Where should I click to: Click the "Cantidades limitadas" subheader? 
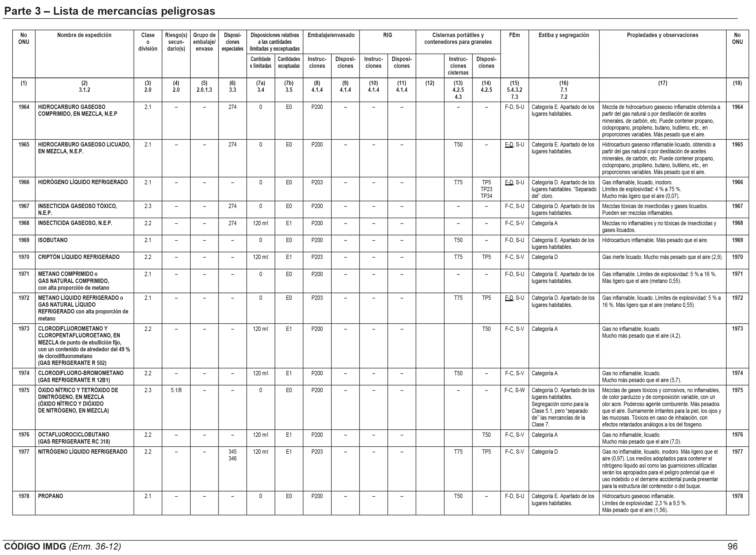pyautogui.click(x=260, y=62)
